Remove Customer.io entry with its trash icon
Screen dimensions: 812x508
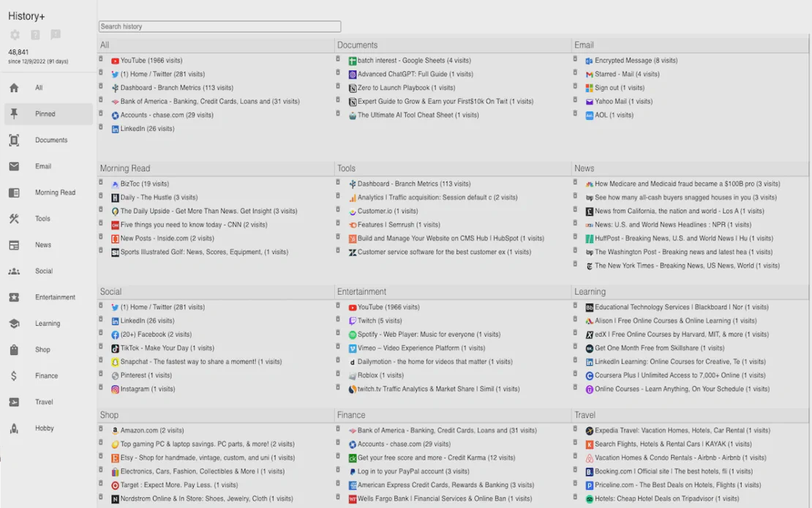338,209
